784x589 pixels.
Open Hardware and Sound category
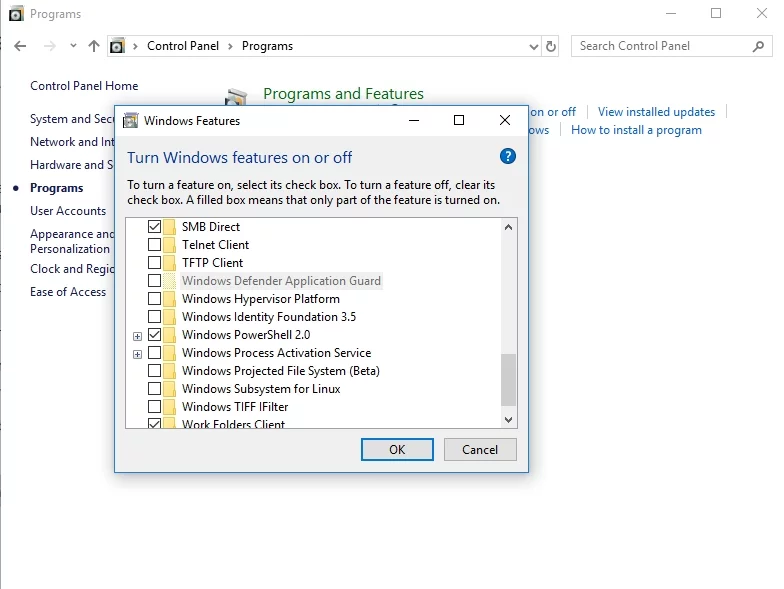click(72, 165)
